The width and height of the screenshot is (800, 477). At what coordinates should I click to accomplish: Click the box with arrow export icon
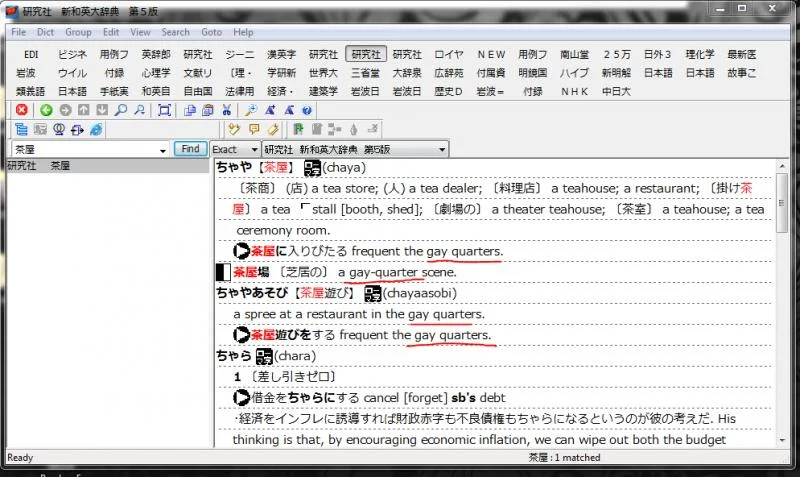coord(77,130)
